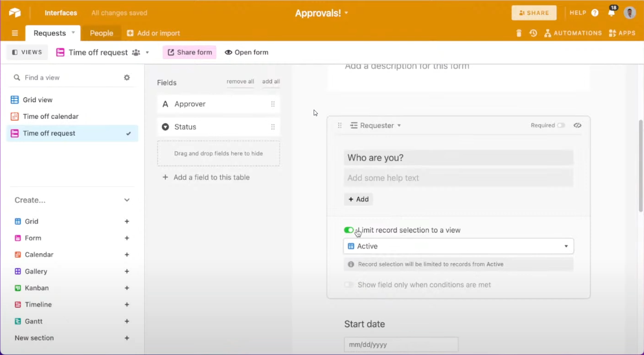Click the Start date mm/dd/yyyy input
644x355 pixels.
401,344
